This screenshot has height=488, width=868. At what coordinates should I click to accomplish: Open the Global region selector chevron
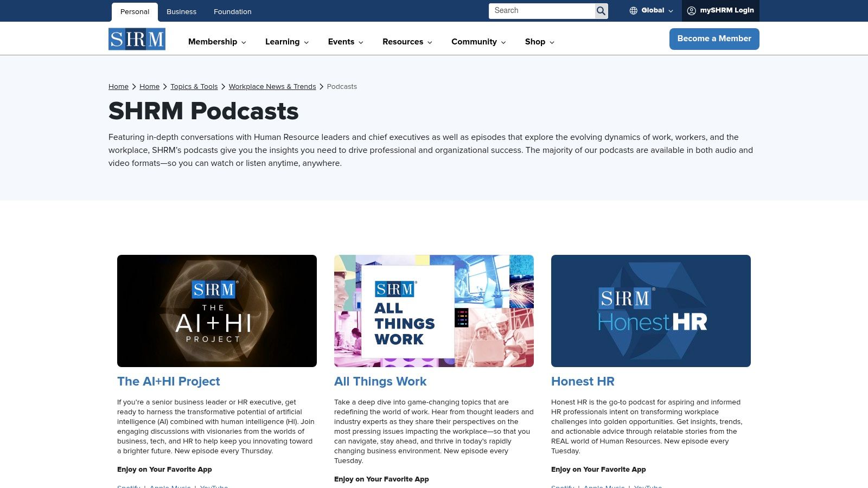click(x=672, y=10)
